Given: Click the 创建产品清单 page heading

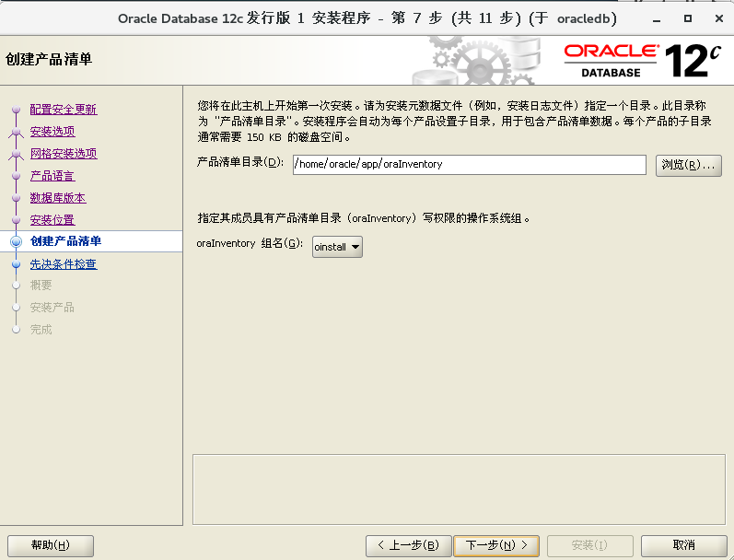Looking at the screenshot, I should [x=49, y=60].
